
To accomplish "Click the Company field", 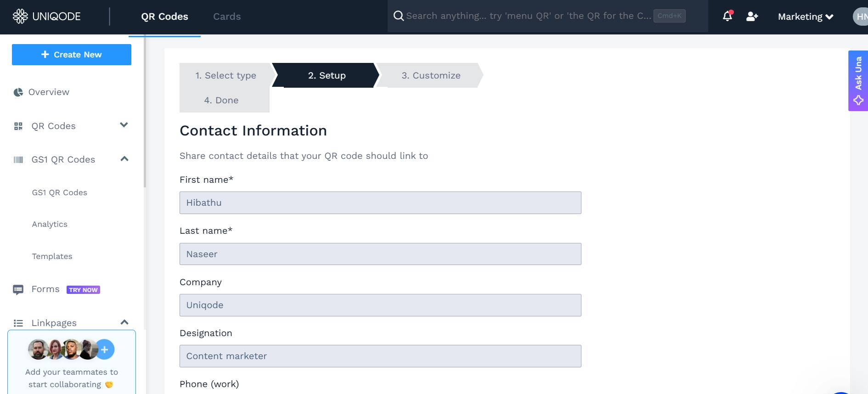I will (x=380, y=305).
